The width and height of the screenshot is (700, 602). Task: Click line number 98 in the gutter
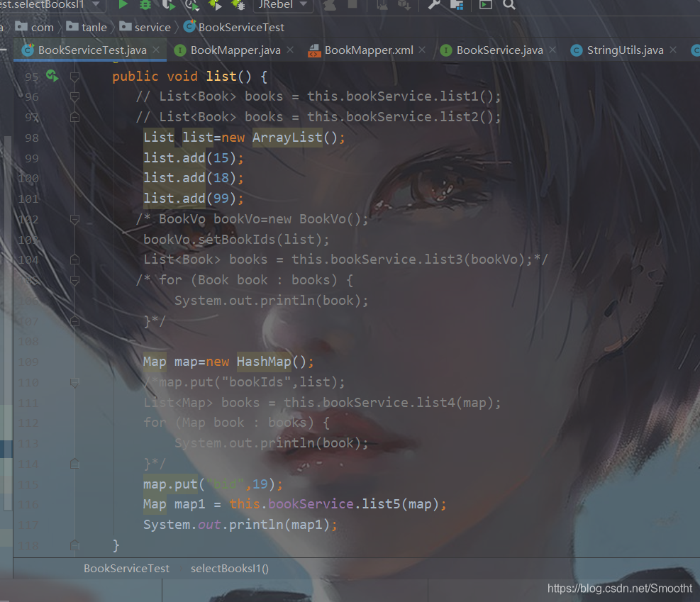pyautogui.click(x=32, y=138)
